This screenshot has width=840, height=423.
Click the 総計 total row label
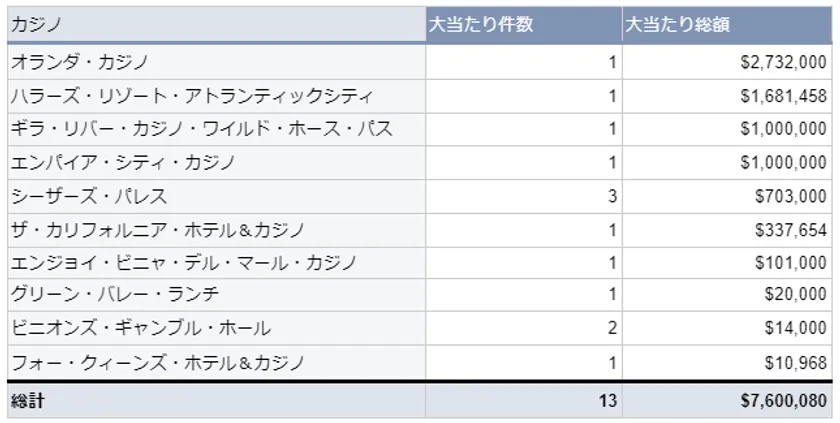point(27,401)
